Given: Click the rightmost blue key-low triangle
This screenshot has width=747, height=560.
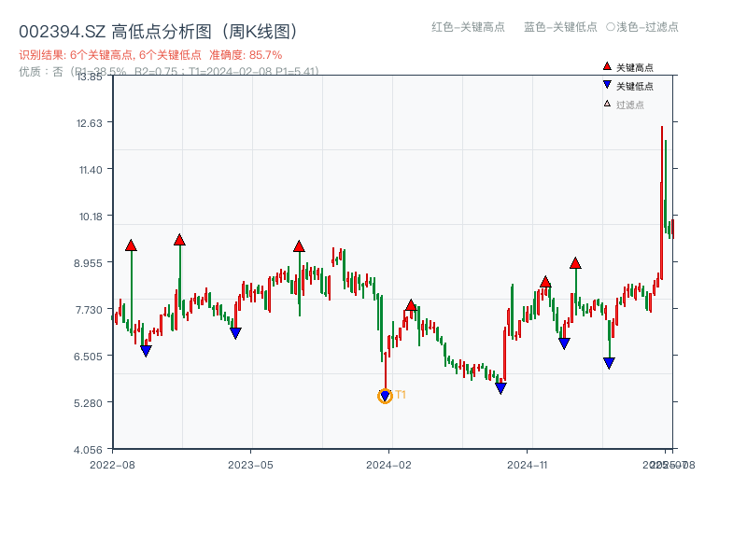Looking at the screenshot, I should [609, 363].
